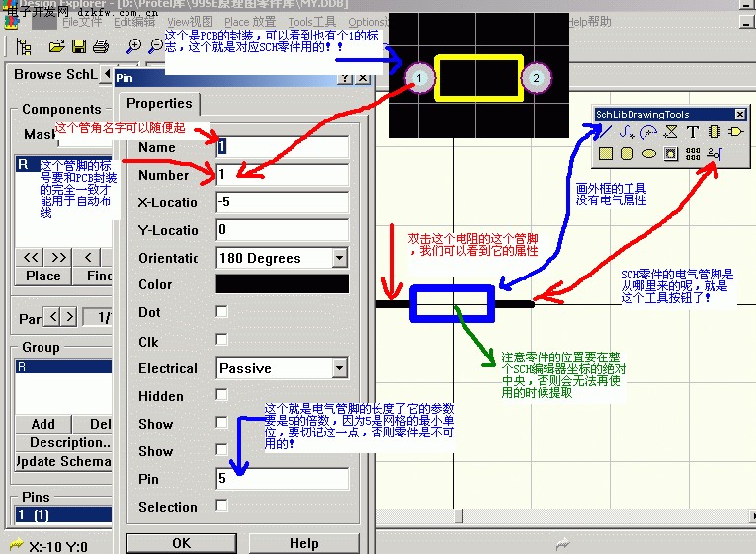Click the printer icon in toolbar
756x554 pixels.
(100, 45)
